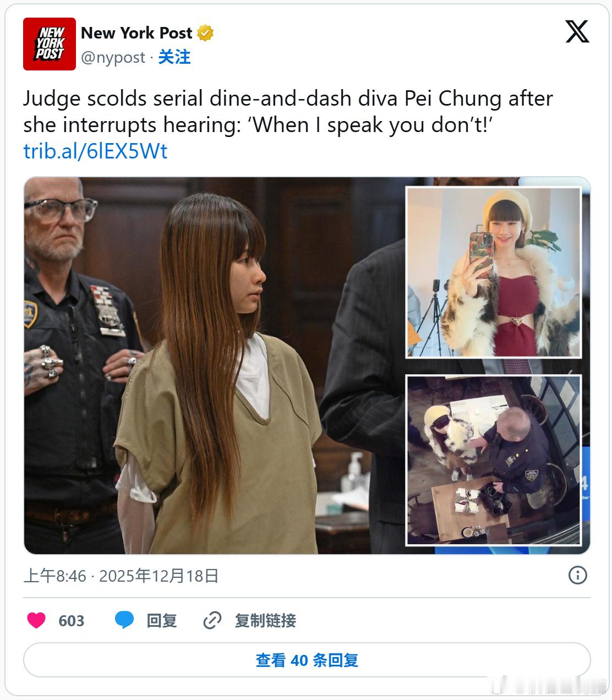612x700 pixels.
Task: Like the tweet with heart icon
Action: tap(36, 620)
